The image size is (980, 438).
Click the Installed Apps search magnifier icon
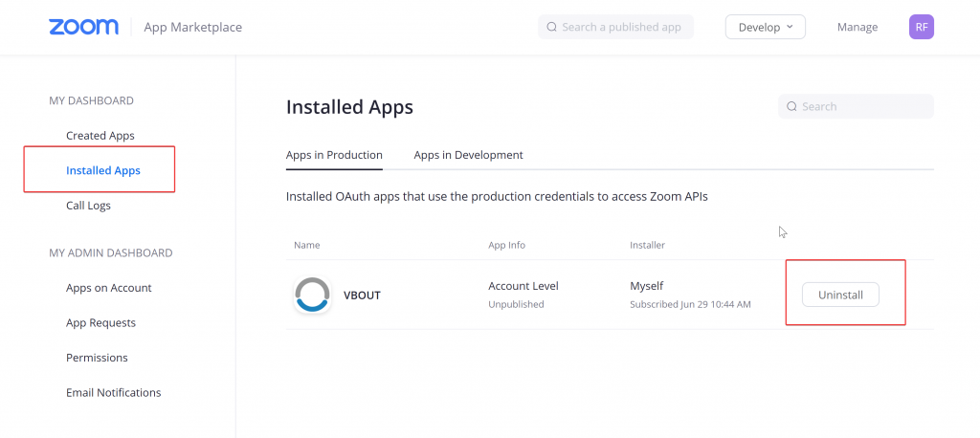tap(791, 106)
